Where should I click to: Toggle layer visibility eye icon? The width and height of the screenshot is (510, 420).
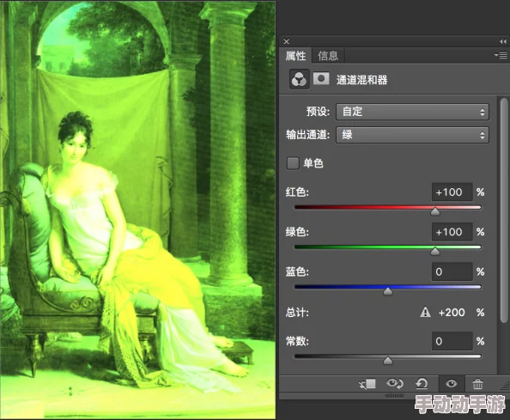click(451, 384)
